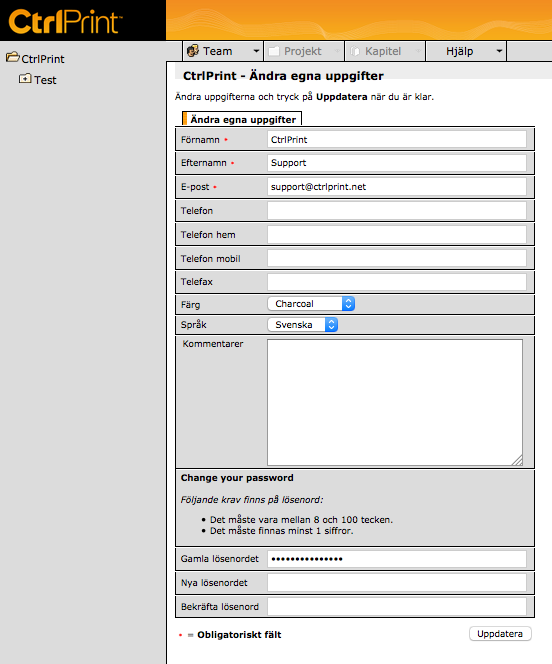Select the Test item in sidebar tree
This screenshot has height=664, width=552.
coord(45,80)
